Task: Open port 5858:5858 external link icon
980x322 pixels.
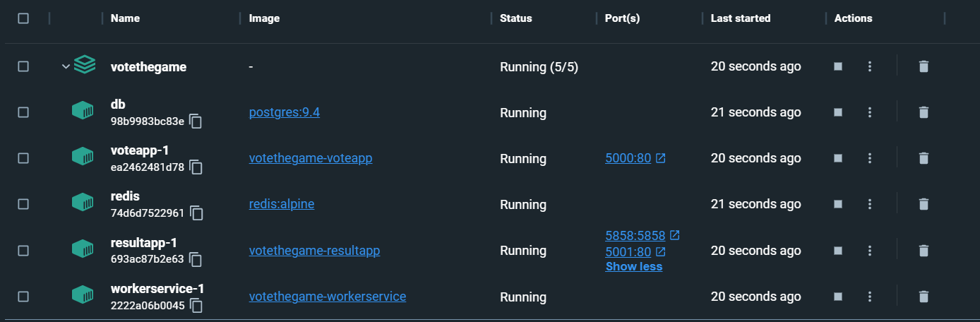Action: click(675, 234)
